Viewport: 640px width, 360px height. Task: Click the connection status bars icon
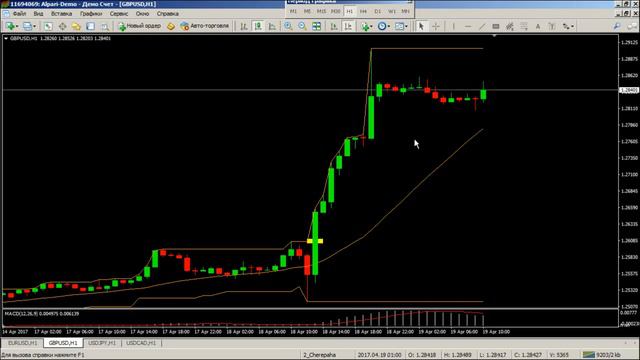588,354
